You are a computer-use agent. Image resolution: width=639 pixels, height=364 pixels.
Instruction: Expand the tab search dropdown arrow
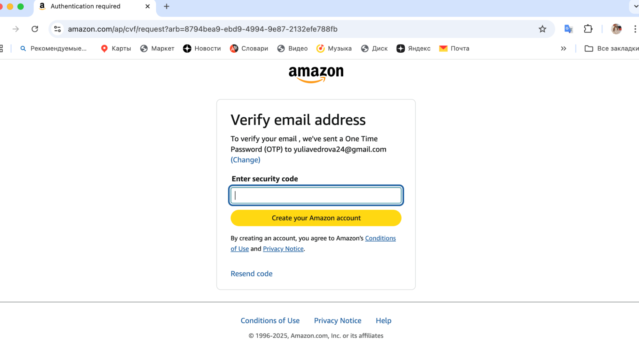point(636,6)
